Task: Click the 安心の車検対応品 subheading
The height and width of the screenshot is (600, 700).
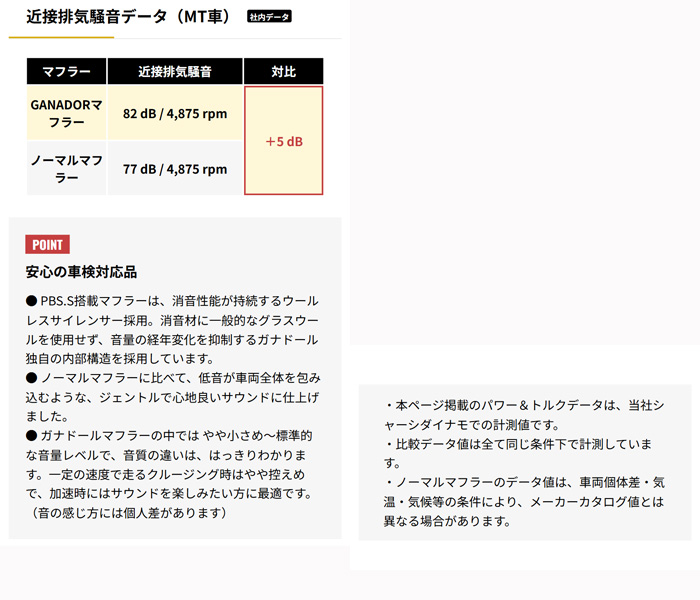Action: click(x=81, y=272)
